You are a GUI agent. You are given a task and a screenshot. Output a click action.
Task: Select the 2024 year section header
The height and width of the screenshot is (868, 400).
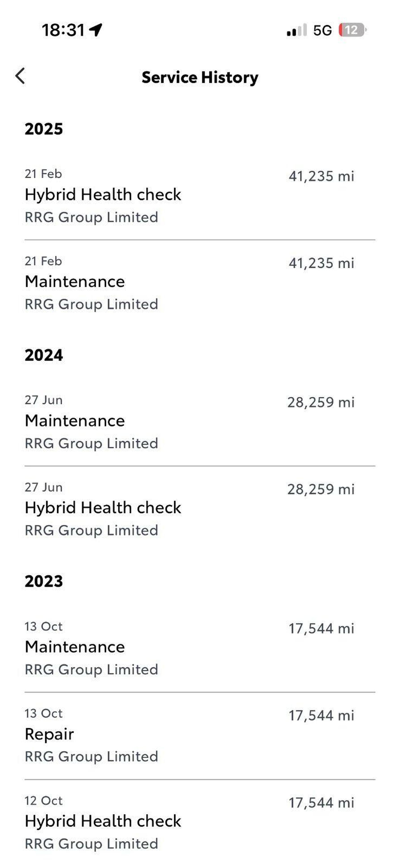coord(44,355)
